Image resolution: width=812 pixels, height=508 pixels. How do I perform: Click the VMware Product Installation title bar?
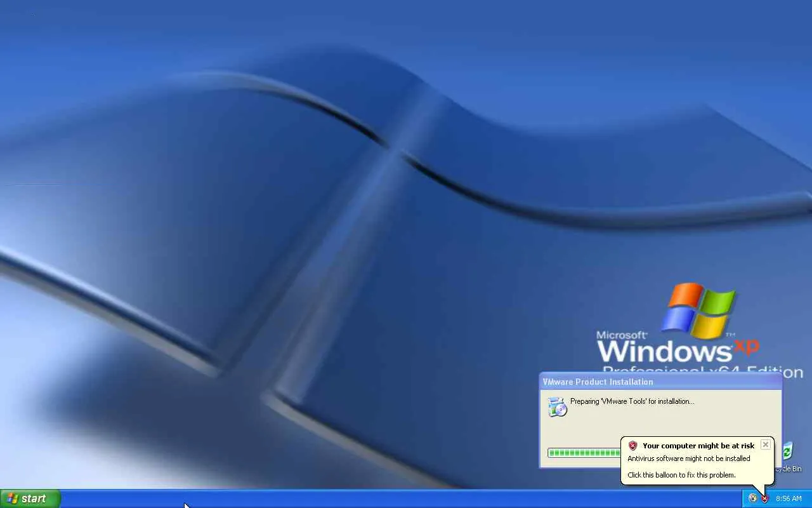click(x=660, y=382)
